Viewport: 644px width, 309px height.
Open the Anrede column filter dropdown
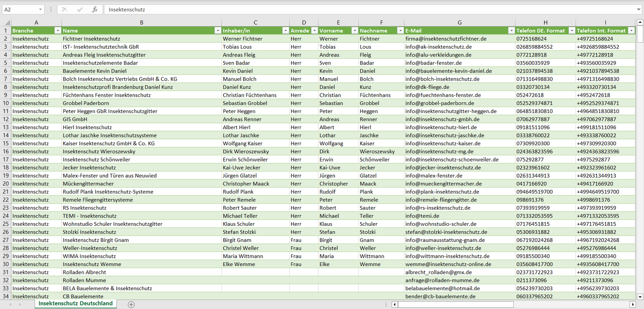(314, 31)
